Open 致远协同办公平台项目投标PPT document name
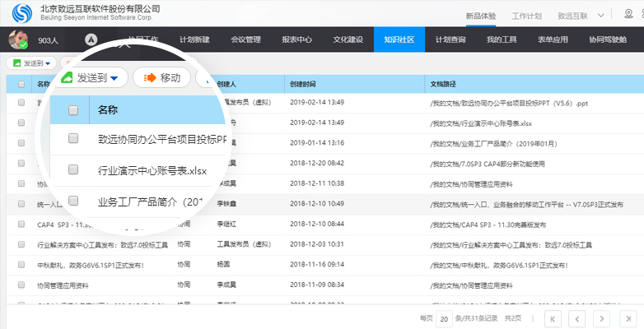 pos(161,140)
